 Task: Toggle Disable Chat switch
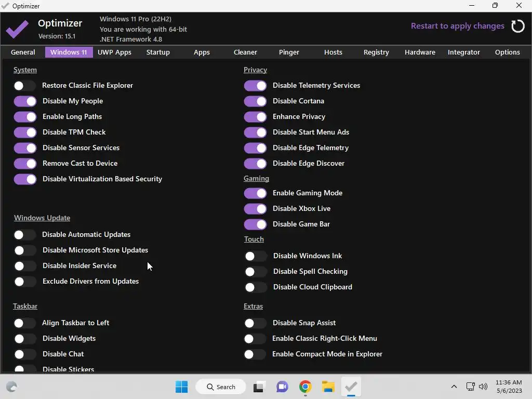click(x=25, y=354)
